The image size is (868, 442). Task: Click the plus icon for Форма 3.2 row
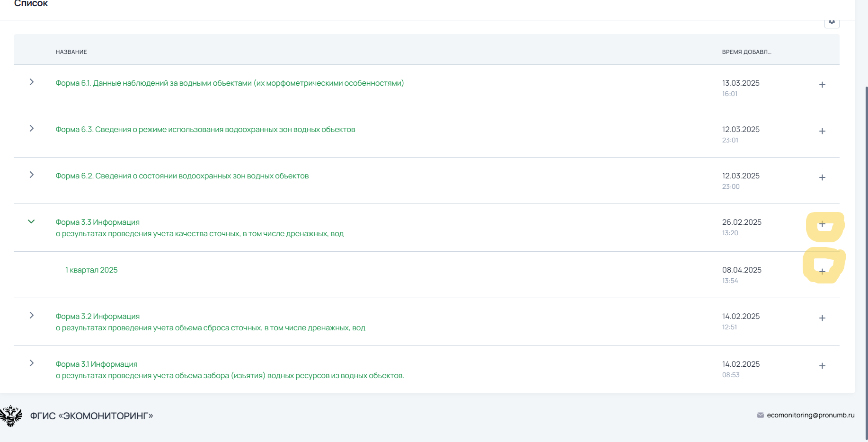[822, 318]
